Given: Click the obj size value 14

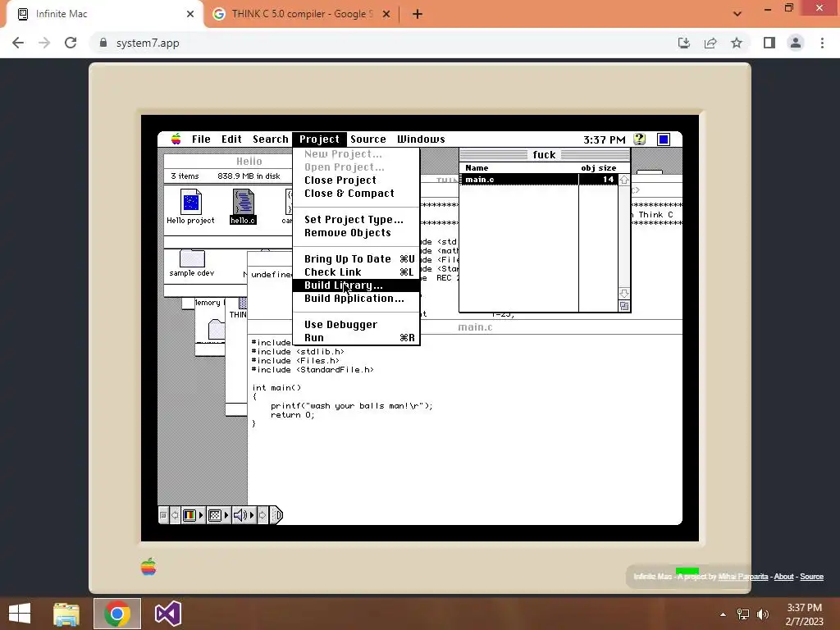Looking at the screenshot, I should tap(608, 180).
